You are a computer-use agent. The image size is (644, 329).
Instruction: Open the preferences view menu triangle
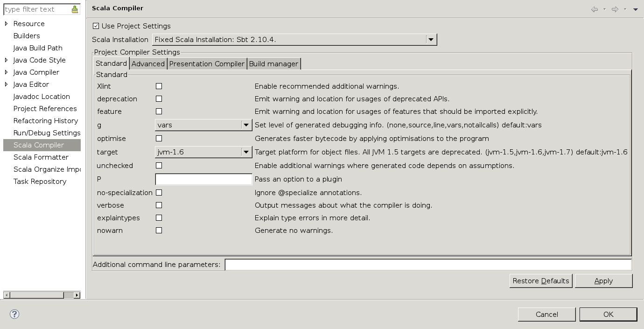[x=636, y=9]
